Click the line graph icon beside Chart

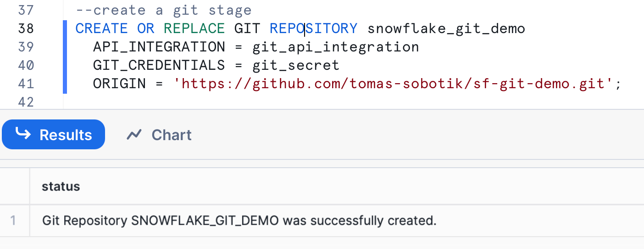coord(134,135)
